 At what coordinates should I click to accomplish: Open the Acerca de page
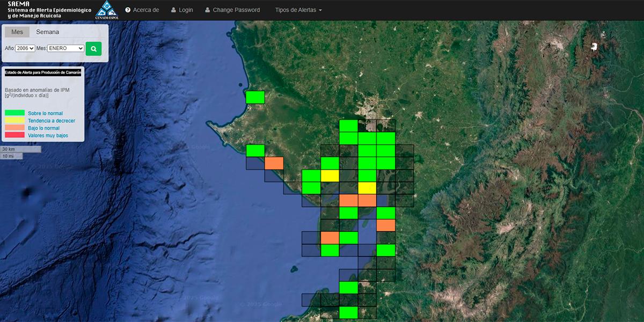click(x=145, y=10)
